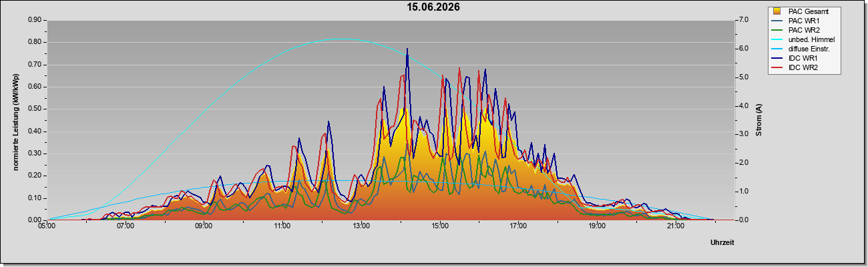Click the 0.10 value on the left axis

35,198
